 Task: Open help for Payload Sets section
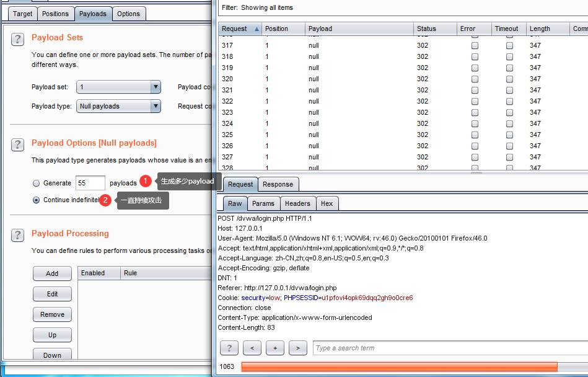[17, 40]
